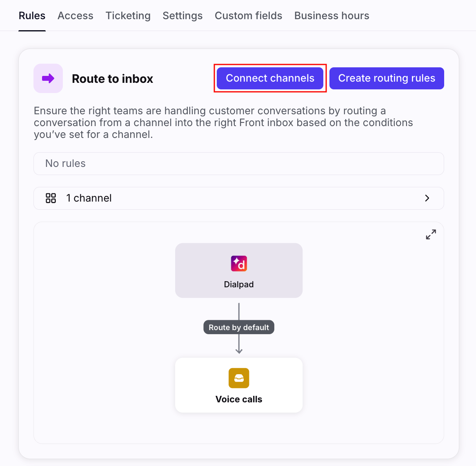Open the 1 channel list row
Viewport: 476px width, 466px height.
(238, 198)
